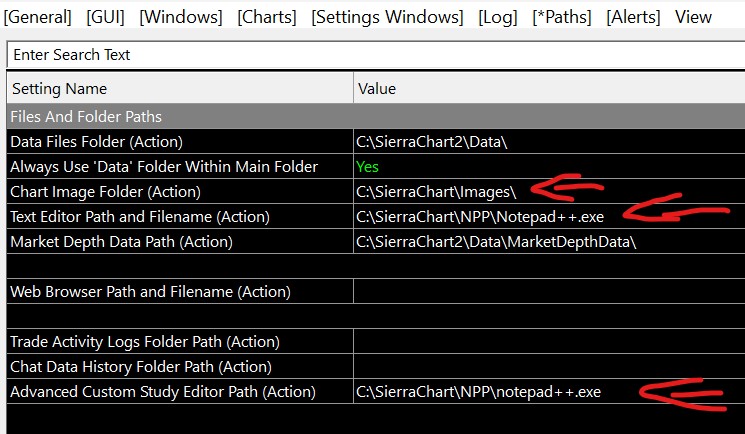Click Data Files Folder (Action) setting

[x=97, y=142]
